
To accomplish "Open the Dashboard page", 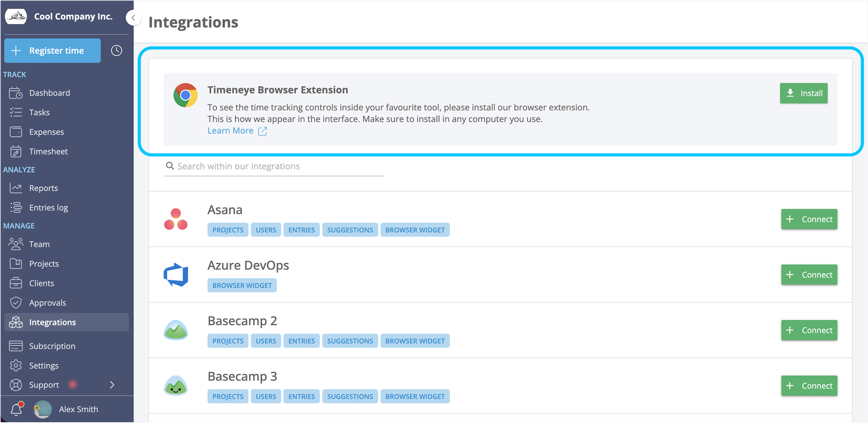I will pos(49,93).
